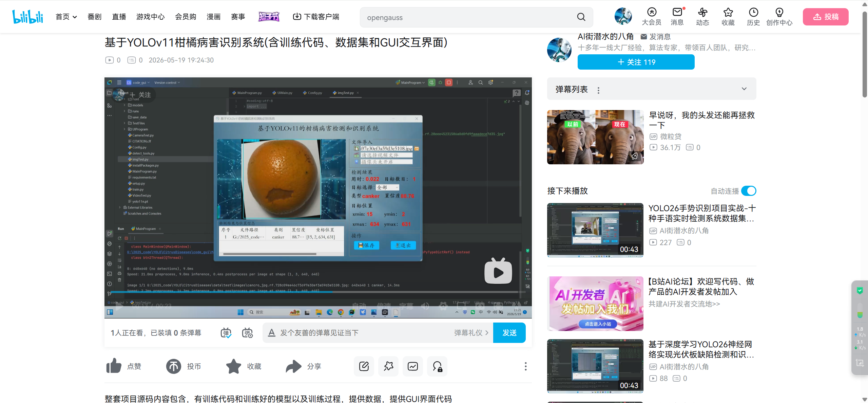This screenshot has height=403, width=868.
Task: Open the 漫画 nav item
Action: [x=213, y=17]
